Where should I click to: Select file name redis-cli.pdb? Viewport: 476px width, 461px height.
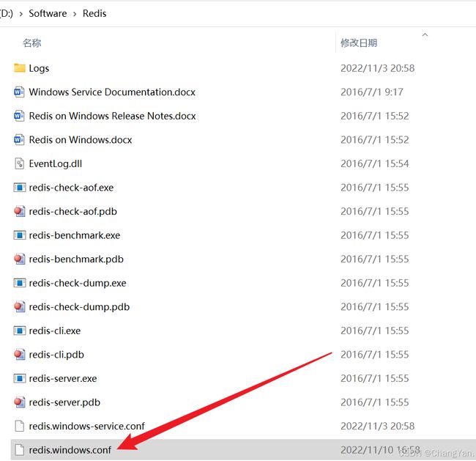coord(56,355)
